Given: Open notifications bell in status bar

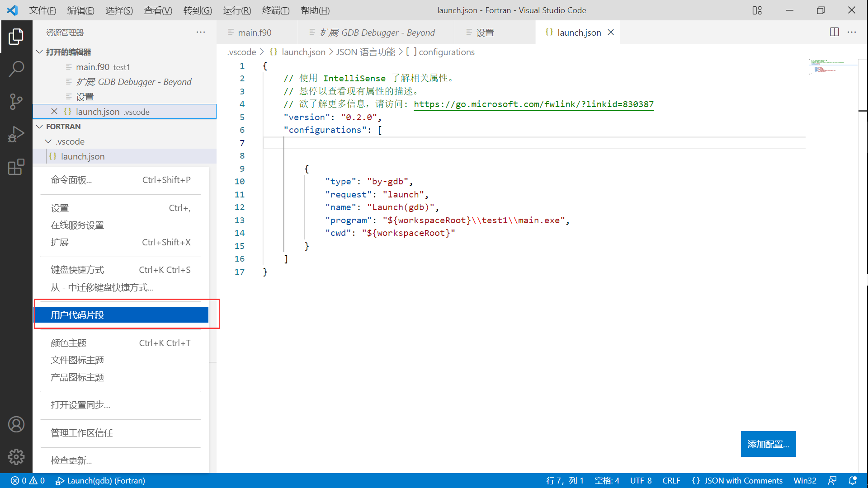Looking at the screenshot, I should point(853,480).
